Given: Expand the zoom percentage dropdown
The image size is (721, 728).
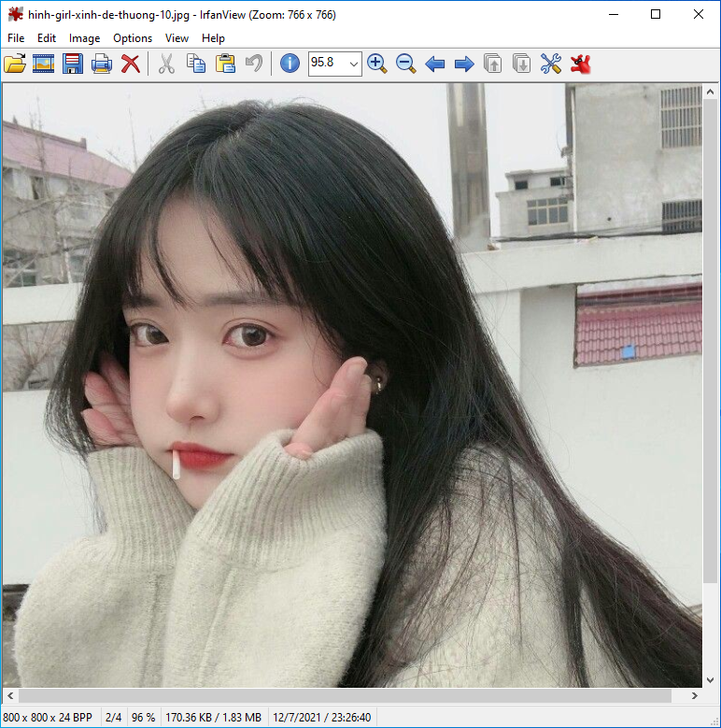Looking at the screenshot, I should [x=353, y=64].
